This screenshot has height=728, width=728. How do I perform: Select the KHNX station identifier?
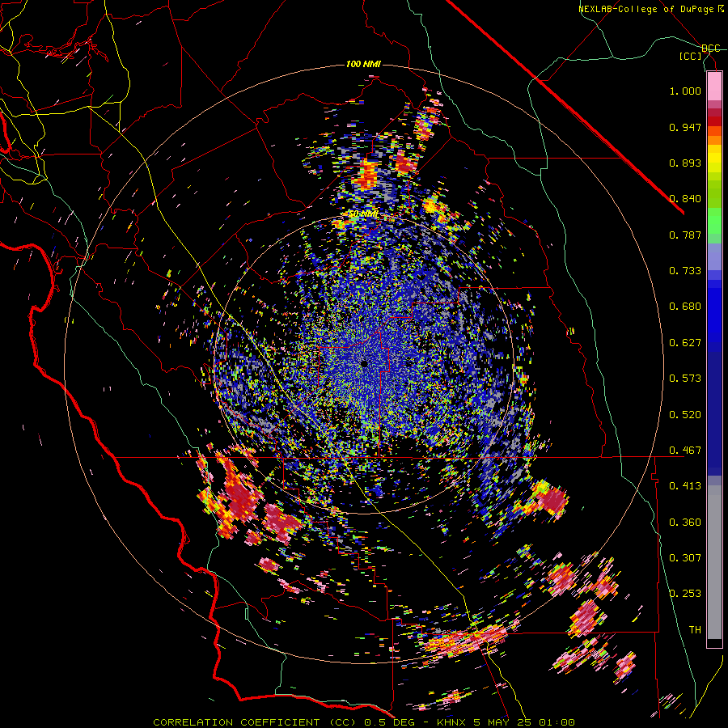pyautogui.click(x=453, y=722)
